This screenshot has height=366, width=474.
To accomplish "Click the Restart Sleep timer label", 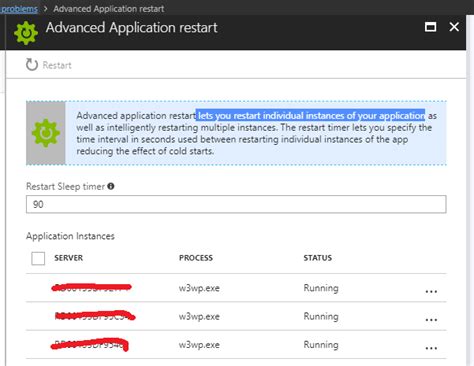I will (x=65, y=186).
